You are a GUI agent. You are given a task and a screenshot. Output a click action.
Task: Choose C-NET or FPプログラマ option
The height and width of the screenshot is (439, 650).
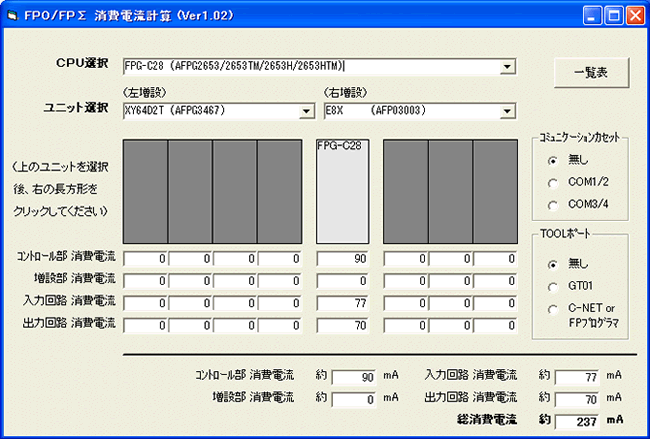tap(552, 308)
